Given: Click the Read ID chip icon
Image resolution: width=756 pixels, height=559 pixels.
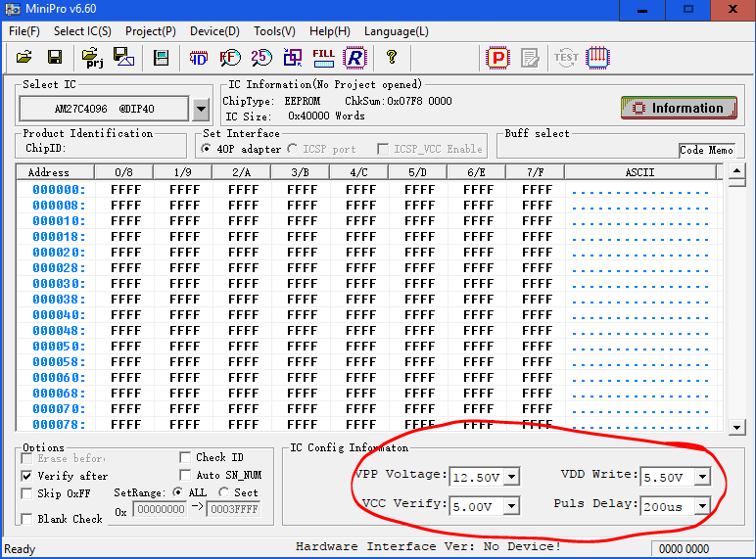Looking at the screenshot, I should pyautogui.click(x=198, y=58).
